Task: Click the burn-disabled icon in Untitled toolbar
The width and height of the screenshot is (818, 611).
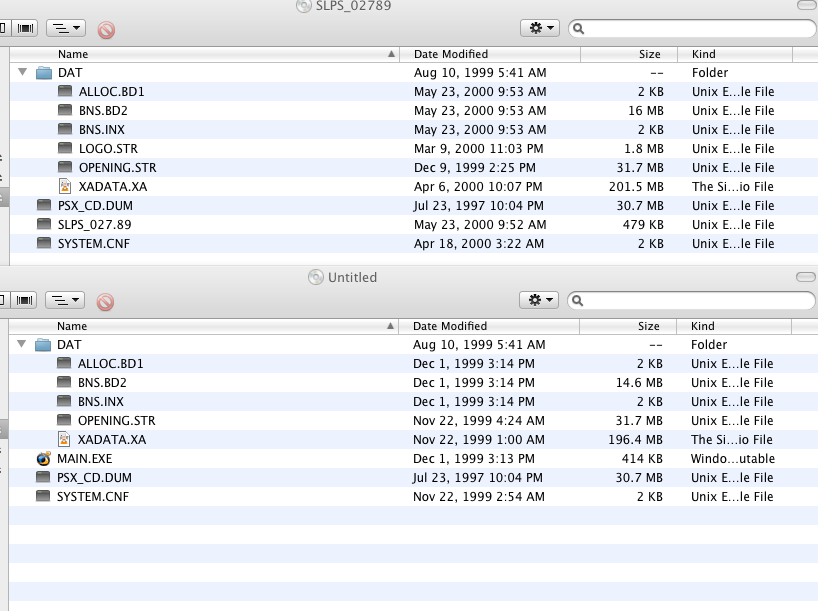Action: [106, 301]
